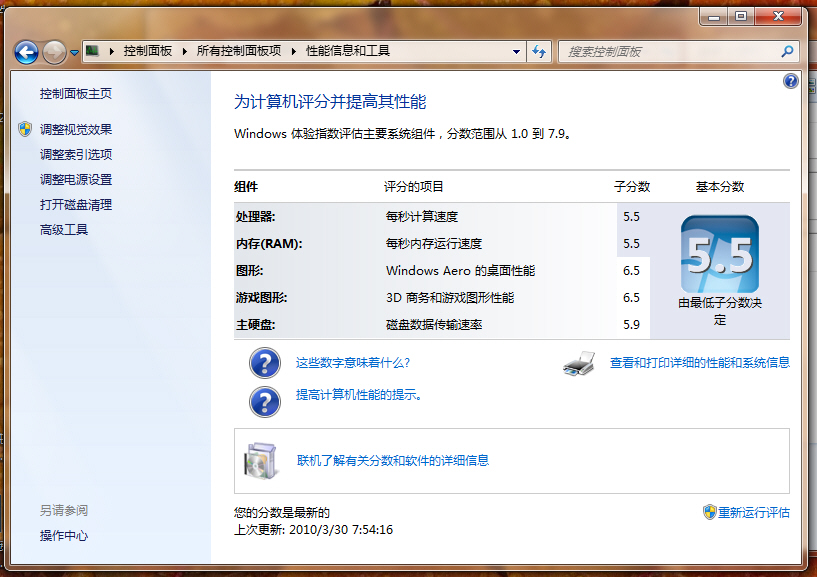This screenshot has width=817, height=577.
Task: Open 调整电源设置 link
Action: pos(76,179)
